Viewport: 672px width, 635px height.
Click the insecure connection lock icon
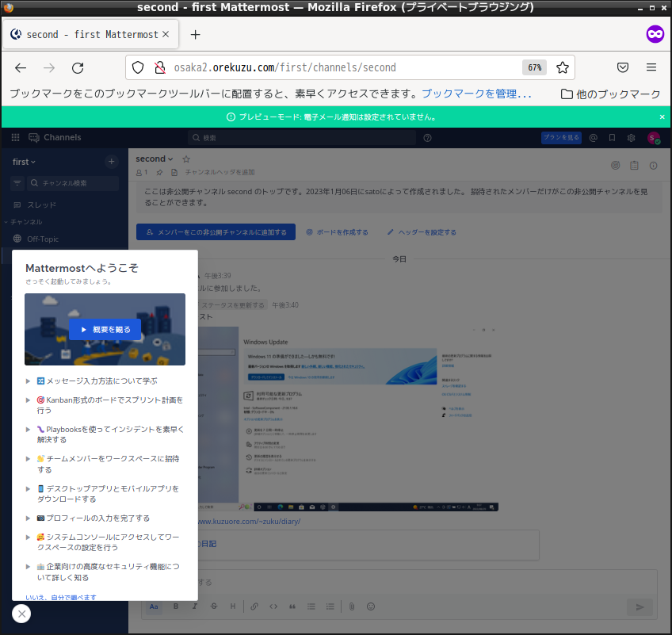point(160,67)
